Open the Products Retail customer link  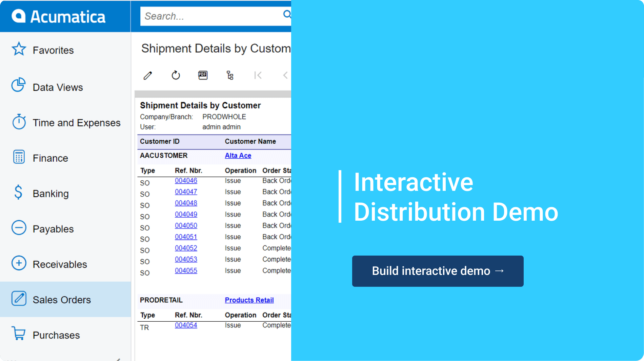coord(249,300)
